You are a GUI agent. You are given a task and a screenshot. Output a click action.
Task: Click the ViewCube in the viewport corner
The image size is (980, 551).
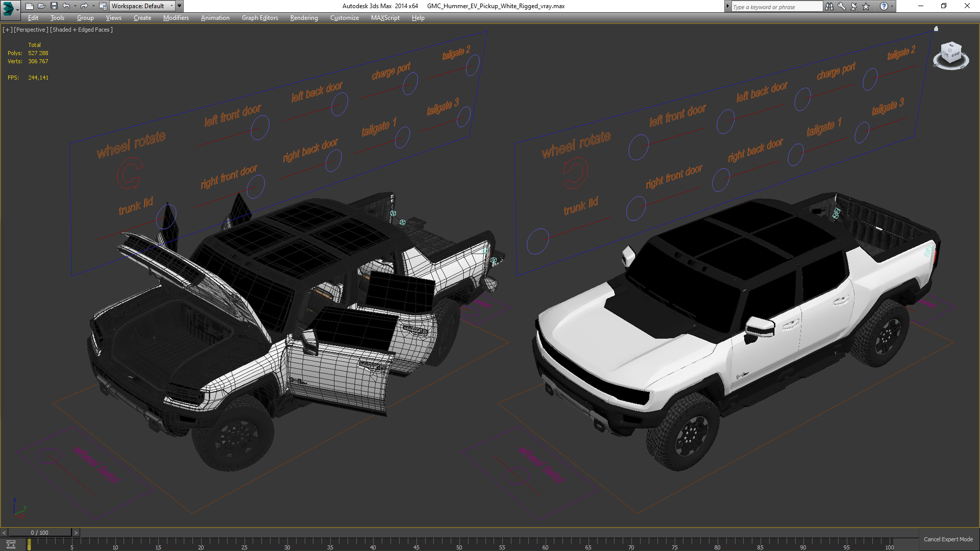pos(951,55)
